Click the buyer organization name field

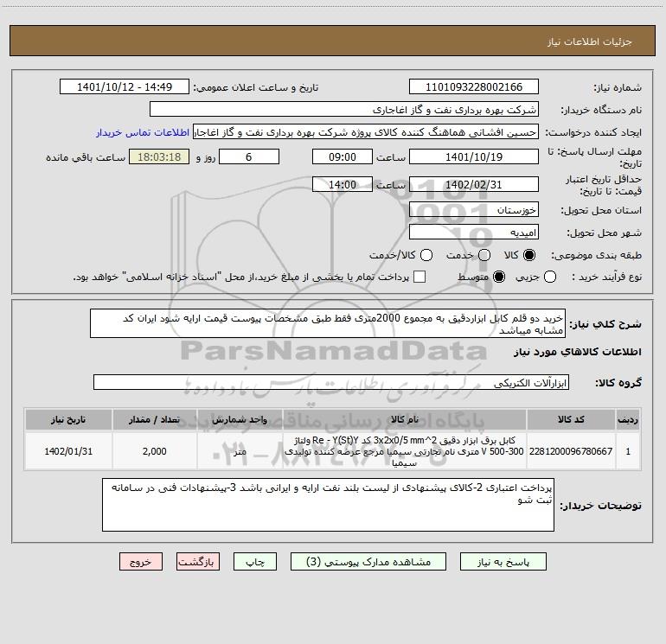(344, 109)
